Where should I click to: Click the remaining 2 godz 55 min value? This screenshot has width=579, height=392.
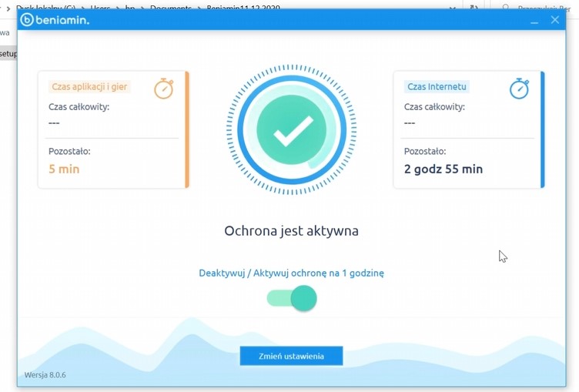(443, 169)
